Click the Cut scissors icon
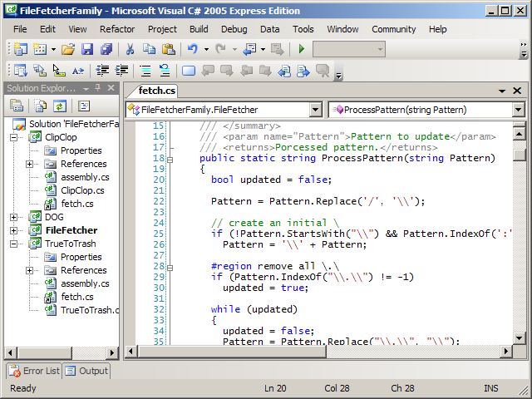This screenshot has width=532, height=399. point(130,49)
